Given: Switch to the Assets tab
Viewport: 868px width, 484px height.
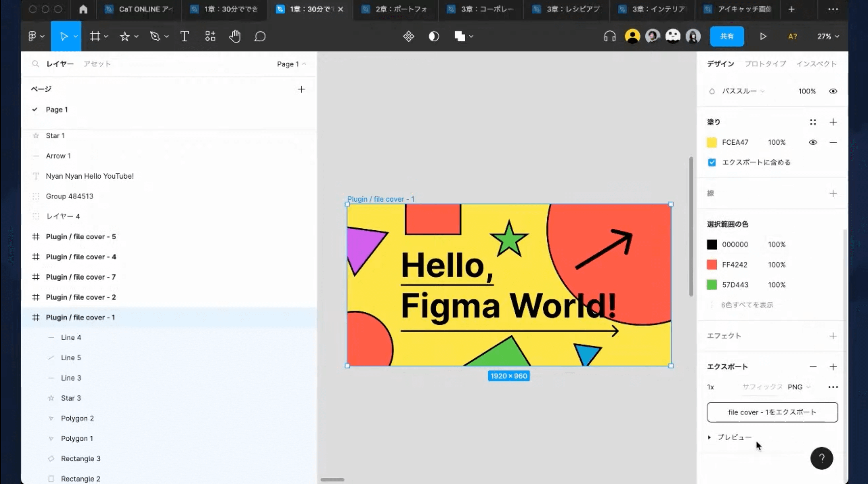Looking at the screenshot, I should (97, 64).
